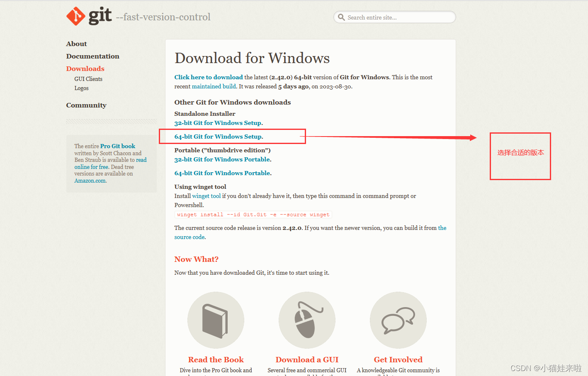The image size is (588, 376).
Task: Open the Documentation section
Action: 92,56
